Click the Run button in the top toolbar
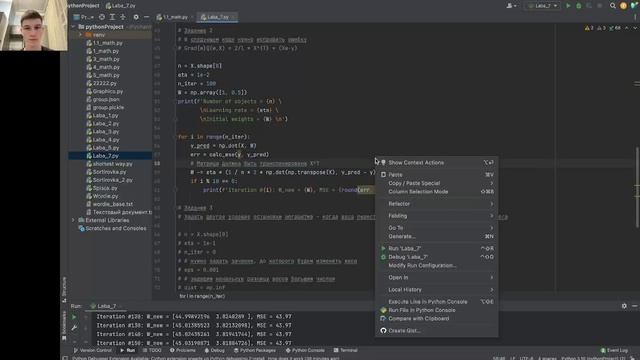Image resolution: width=640 pixels, height=360 pixels. tap(568, 6)
